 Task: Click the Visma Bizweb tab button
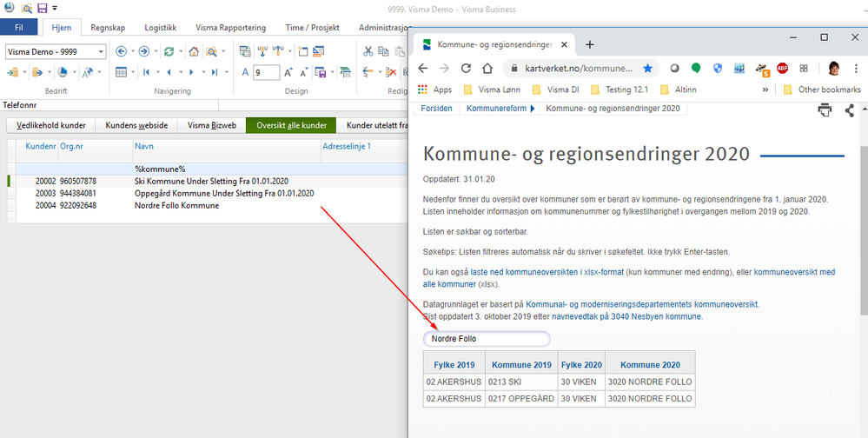point(212,125)
